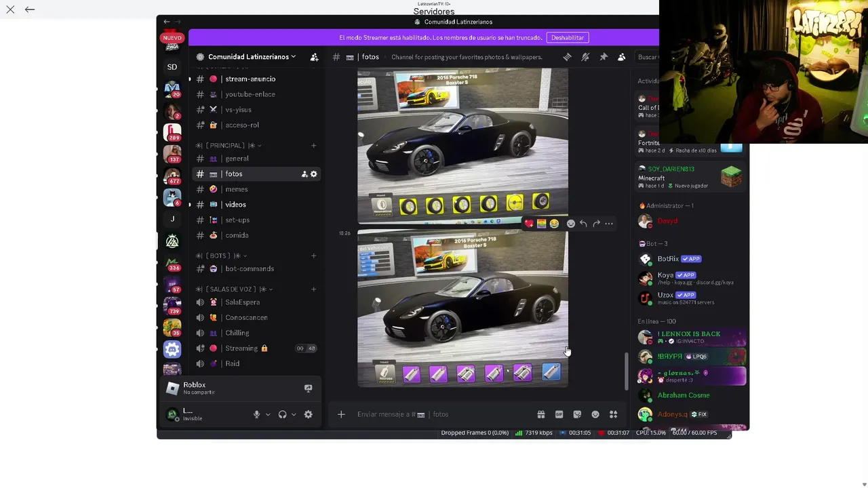Open Davyd administrator in member list
The image size is (868, 488).
(x=692, y=221)
